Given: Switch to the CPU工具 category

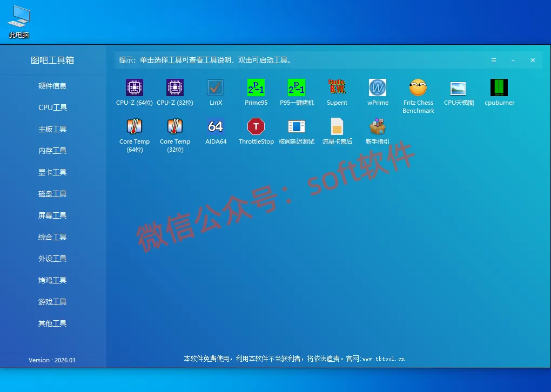Looking at the screenshot, I should 52,107.
